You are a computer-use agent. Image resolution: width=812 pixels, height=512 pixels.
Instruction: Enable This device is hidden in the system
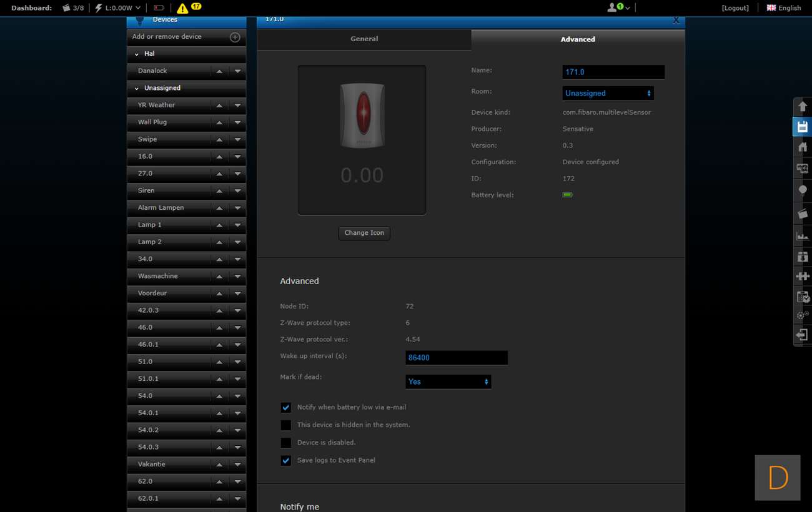[x=286, y=425]
